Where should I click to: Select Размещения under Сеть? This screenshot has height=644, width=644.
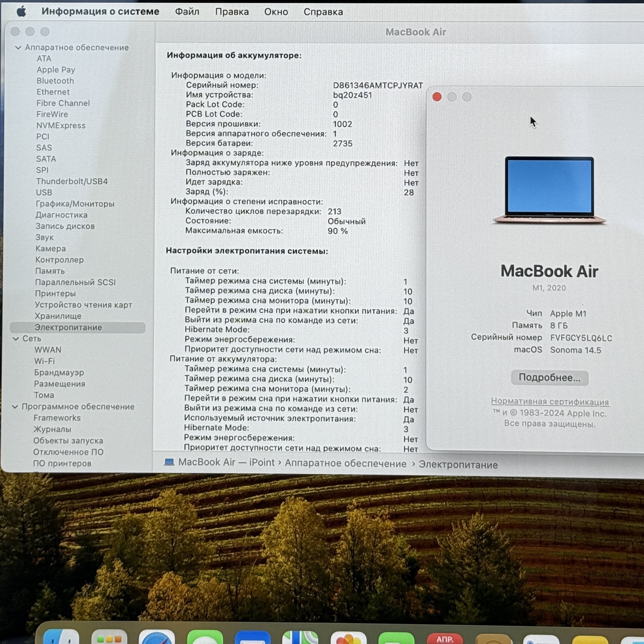(59, 384)
